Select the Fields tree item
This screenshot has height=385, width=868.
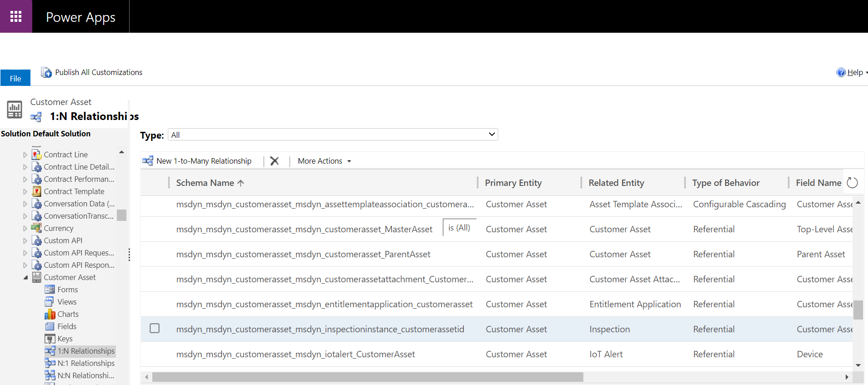67,326
